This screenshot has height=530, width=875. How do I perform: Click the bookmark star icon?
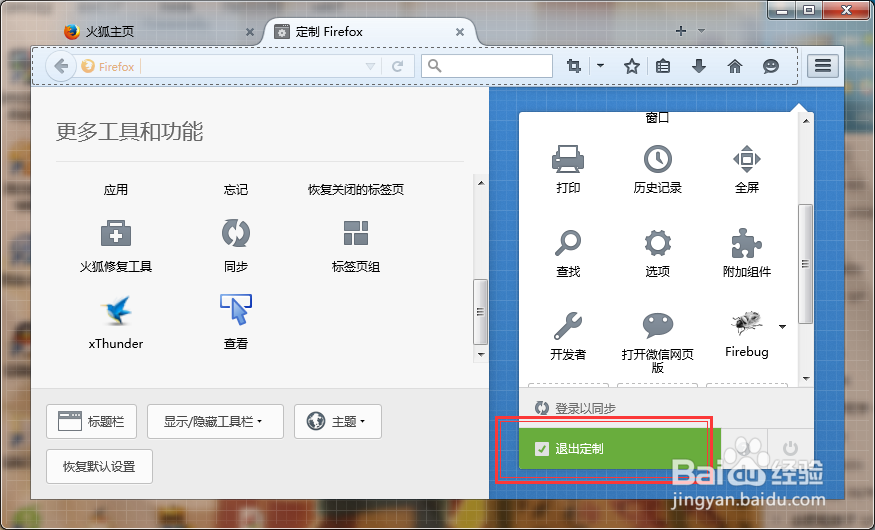pyautogui.click(x=631, y=67)
